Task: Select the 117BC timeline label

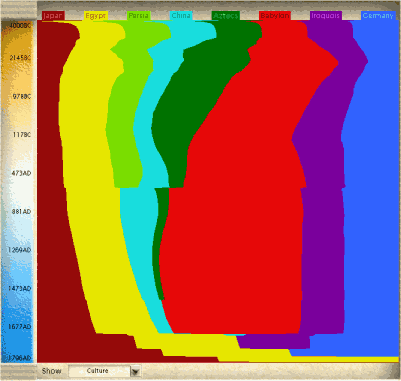Action: point(22,135)
